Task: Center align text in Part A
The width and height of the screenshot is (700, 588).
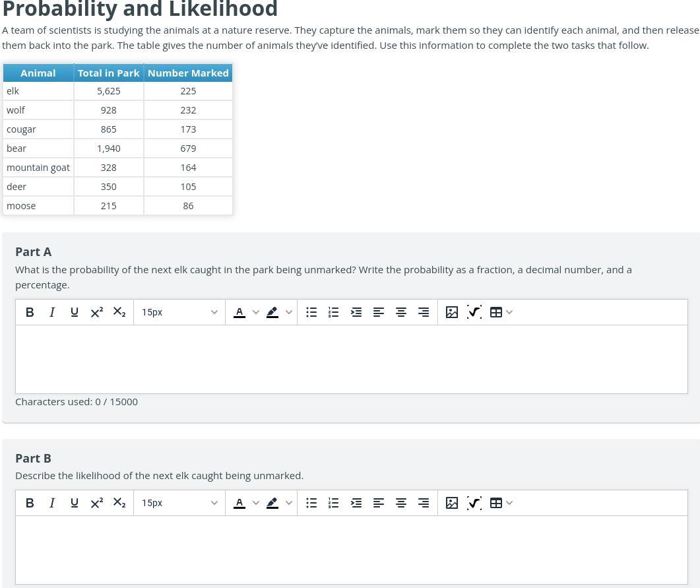Action: (x=401, y=312)
